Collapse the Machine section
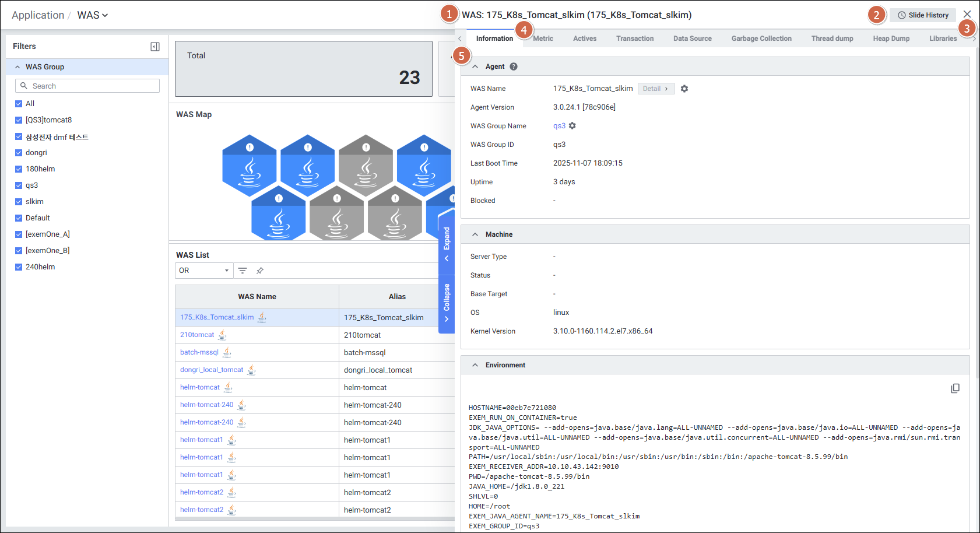Screen dimensions: 980x533 (475, 234)
